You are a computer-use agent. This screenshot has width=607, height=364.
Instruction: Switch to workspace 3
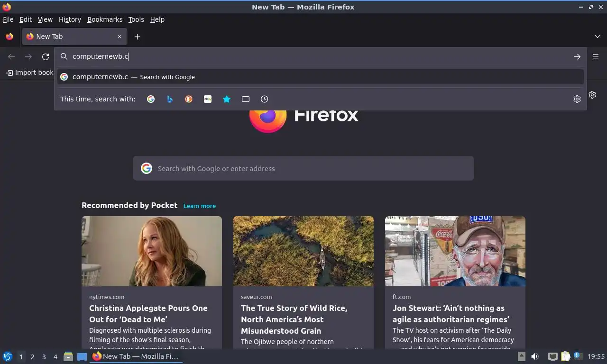coord(44,357)
